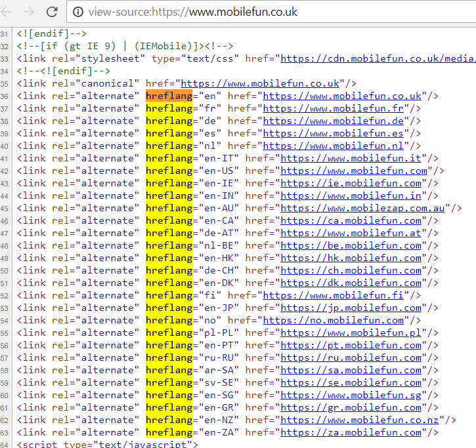
Task: Open the www.mobilefun.com en-US link
Action: point(354,171)
